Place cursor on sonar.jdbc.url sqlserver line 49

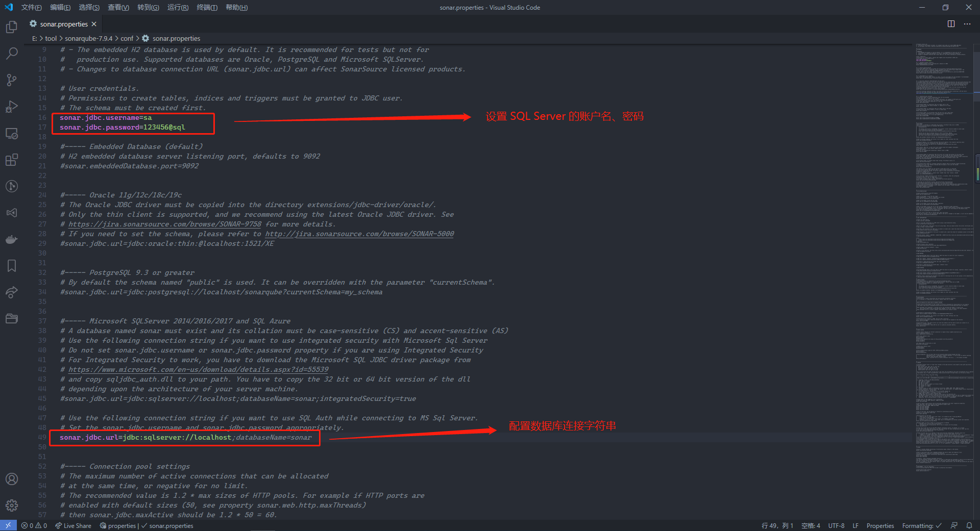(186, 437)
